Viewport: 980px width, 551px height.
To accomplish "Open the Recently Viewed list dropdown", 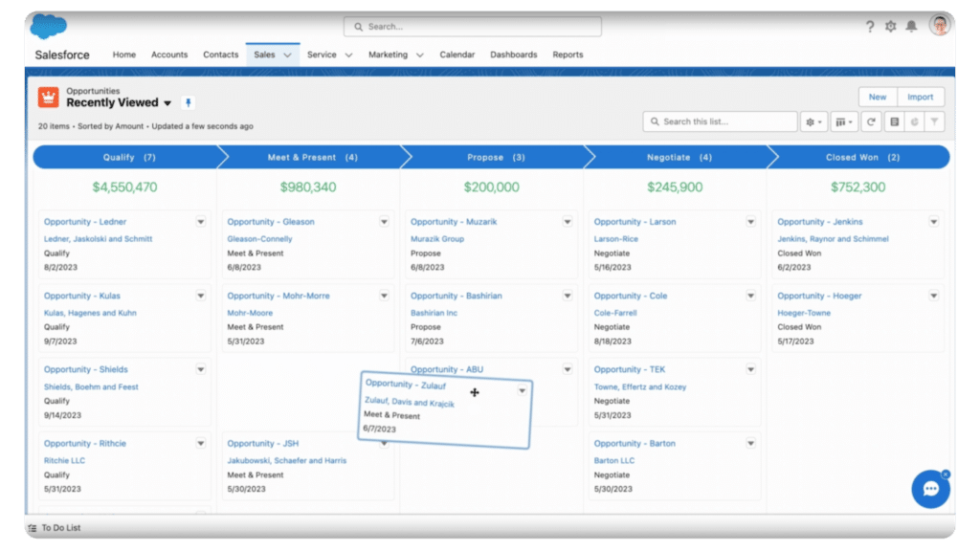I will [x=168, y=102].
